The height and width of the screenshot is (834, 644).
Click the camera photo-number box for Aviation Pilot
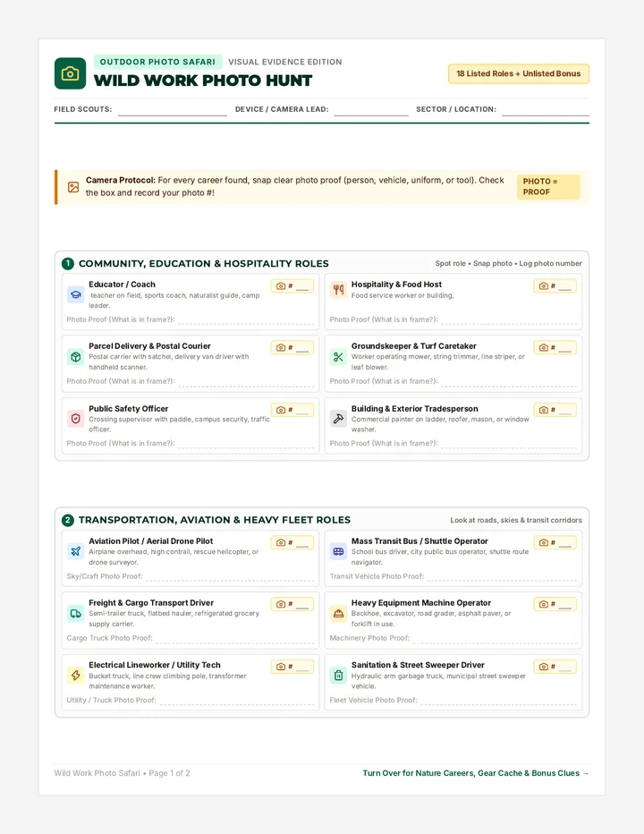(x=292, y=542)
